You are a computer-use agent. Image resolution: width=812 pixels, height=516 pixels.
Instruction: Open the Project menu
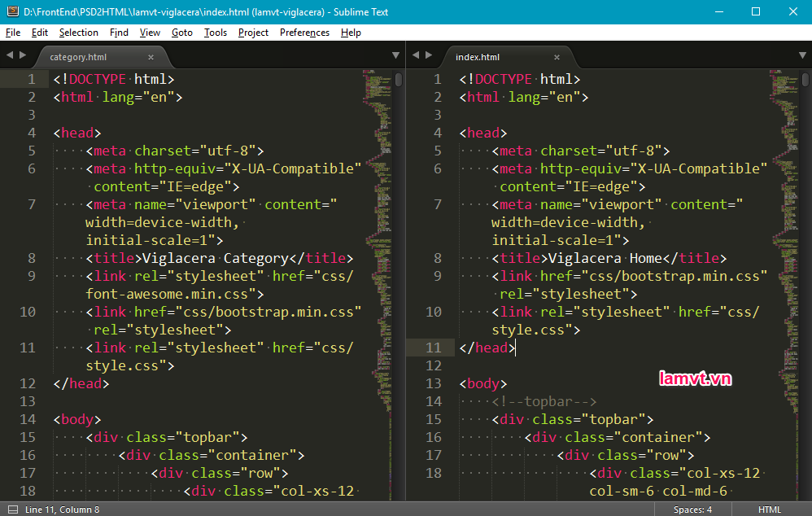pos(253,33)
